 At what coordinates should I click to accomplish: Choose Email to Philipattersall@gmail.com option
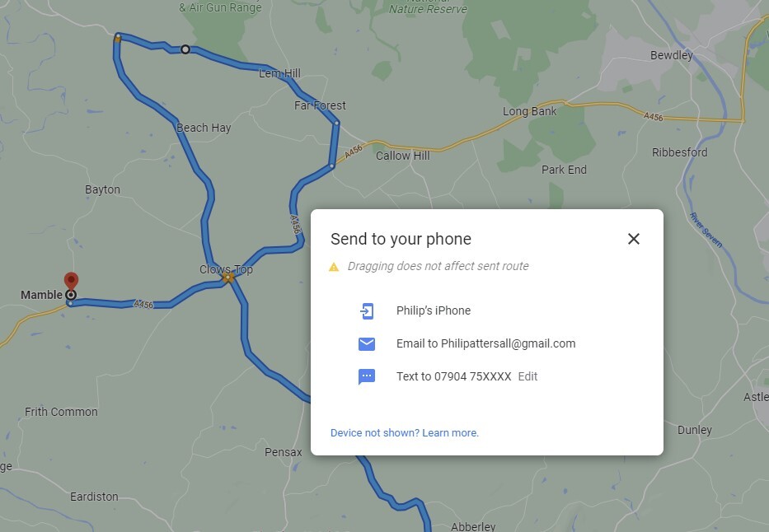click(x=486, y=344)
